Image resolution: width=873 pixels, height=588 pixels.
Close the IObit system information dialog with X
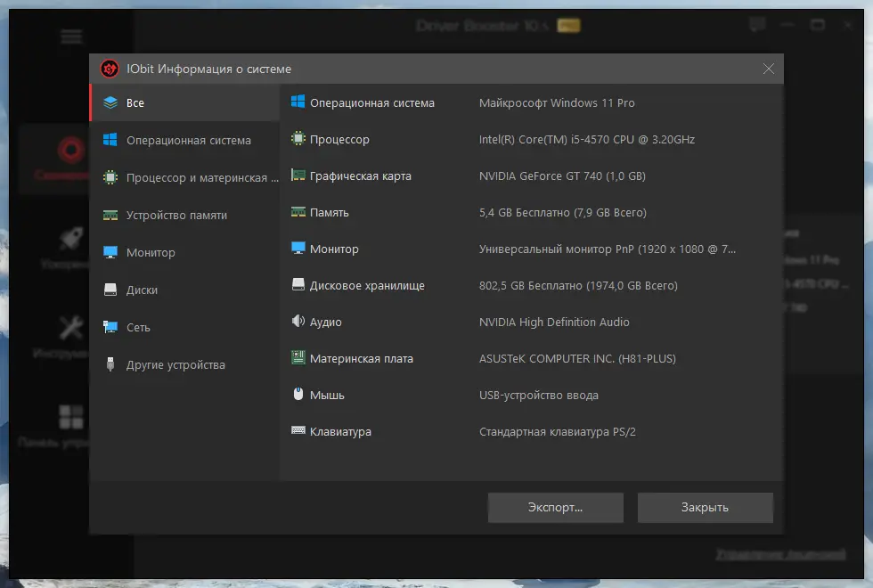coord(768,69)
